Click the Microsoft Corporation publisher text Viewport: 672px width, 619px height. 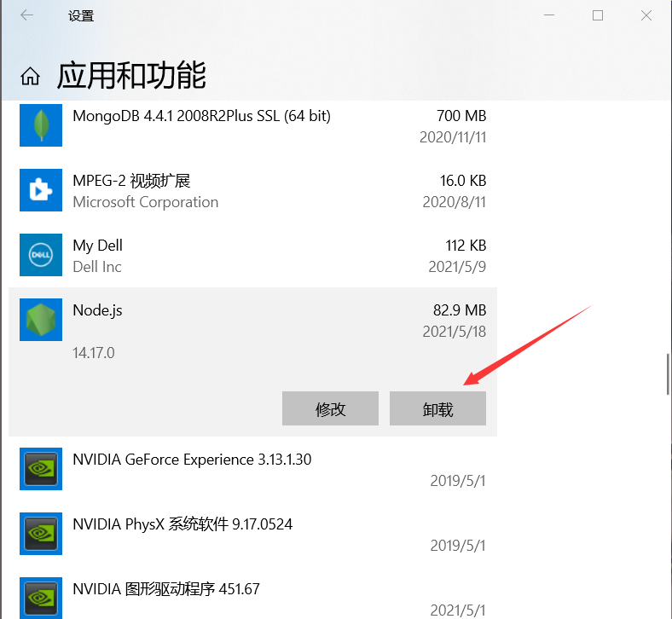coord(146,202)
